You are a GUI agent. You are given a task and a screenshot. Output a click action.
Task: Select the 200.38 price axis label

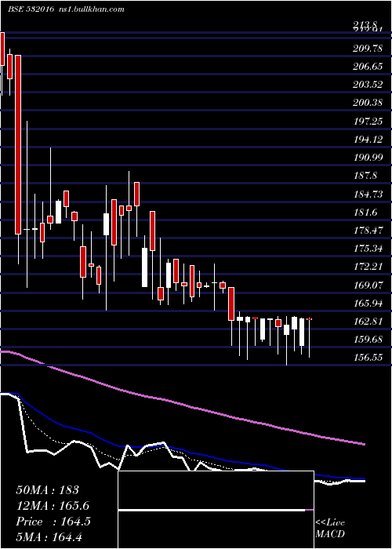(368, 104)
